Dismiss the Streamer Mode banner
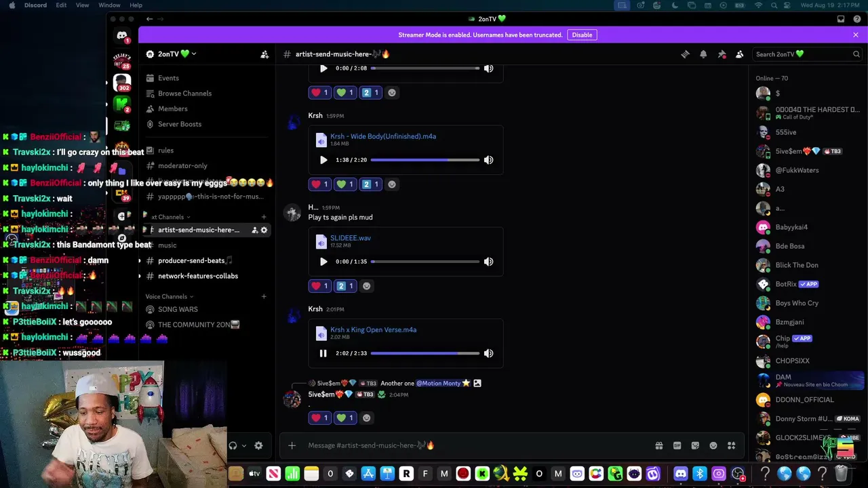The image size is (868, 488). (x=856, y=35)
